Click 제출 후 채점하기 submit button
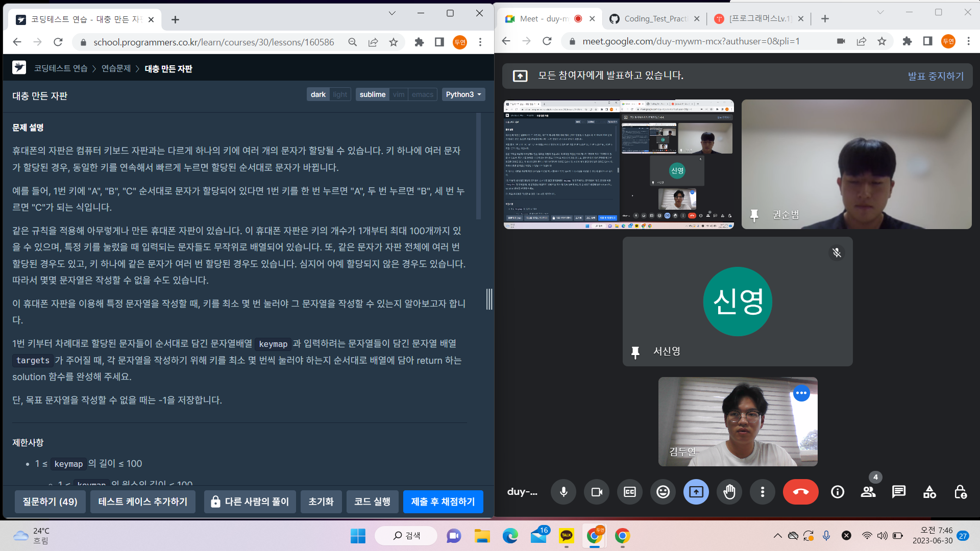This screenshot has width=980, height=551. (x=443, y=502)
